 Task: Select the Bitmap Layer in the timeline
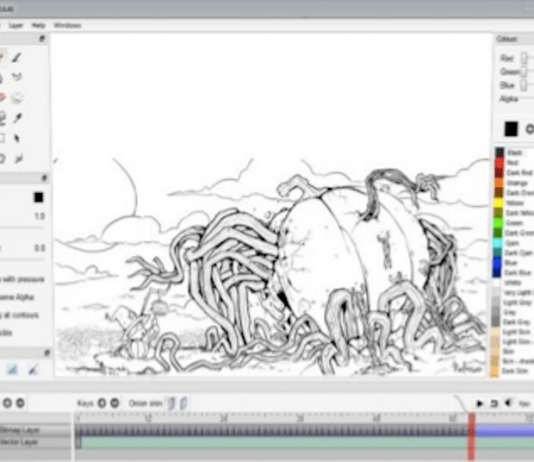click(35, 430)
